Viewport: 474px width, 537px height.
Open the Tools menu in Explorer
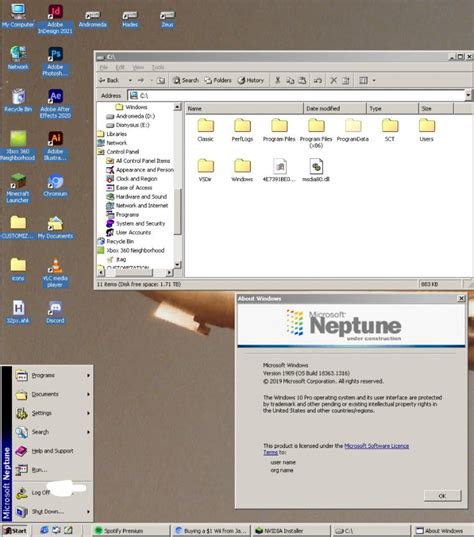click(158, 67)
